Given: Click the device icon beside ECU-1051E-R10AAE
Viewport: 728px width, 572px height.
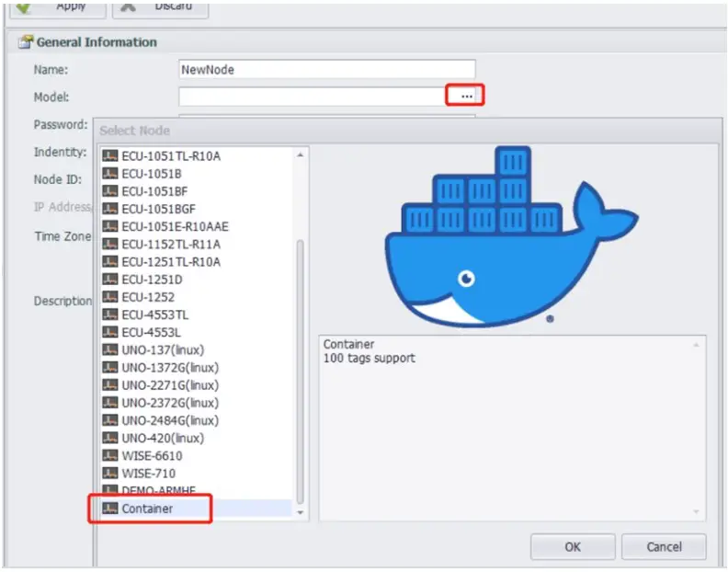Looking at the screenshot, I should click(x=110, y=226).
